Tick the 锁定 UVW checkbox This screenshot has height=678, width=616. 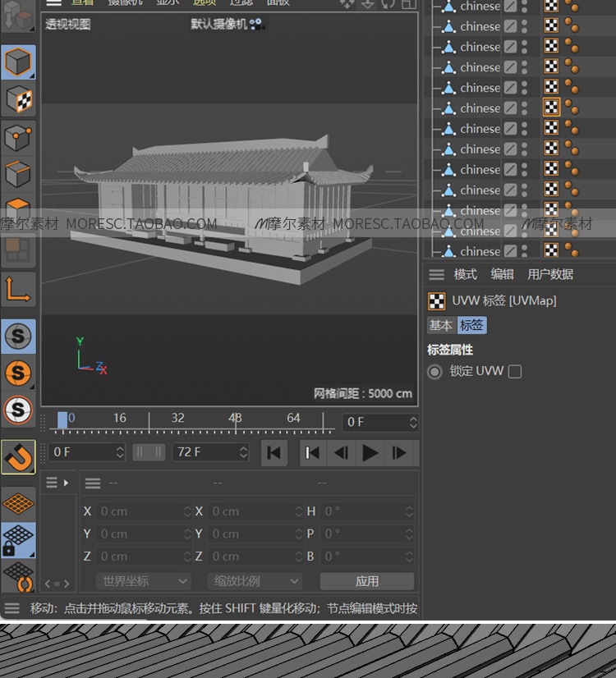[515, 372]
